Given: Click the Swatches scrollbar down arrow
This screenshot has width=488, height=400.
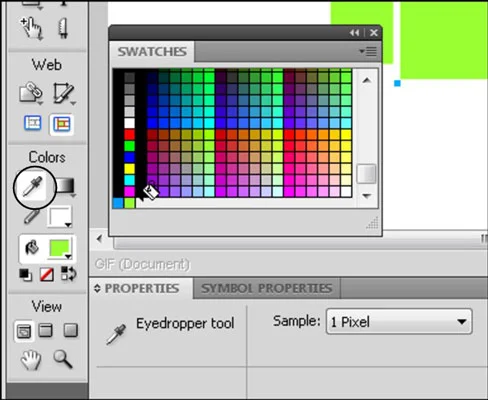Looking at the screenshot, I should point(366,196).
